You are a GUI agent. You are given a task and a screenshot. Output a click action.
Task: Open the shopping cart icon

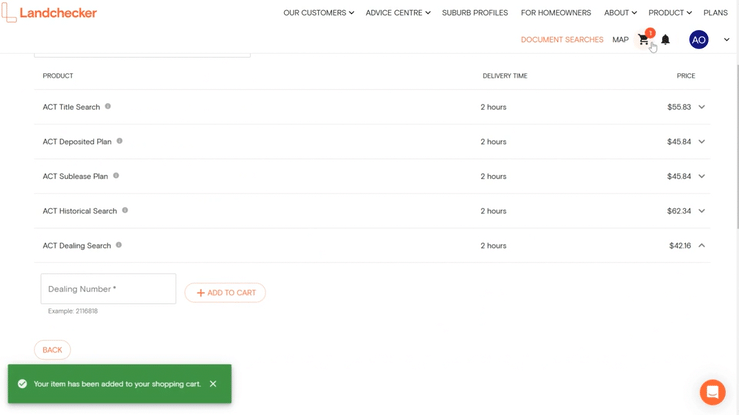coord(644,40)
